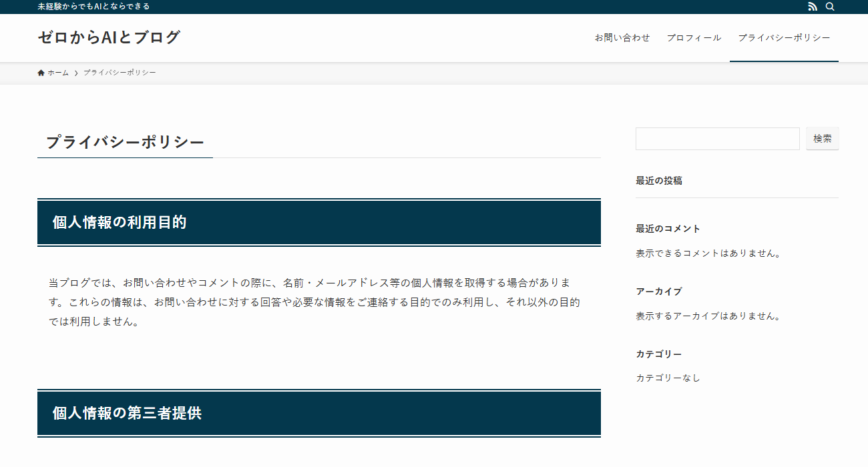Click the text 表示するアーカイブはありません。
The width and height of the screenshot is (868, 467).
[x=708, y=316]
